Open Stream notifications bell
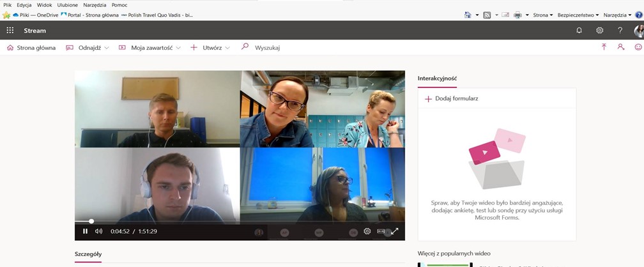This screenshot has height=267, width=644. tap(579, 31)
